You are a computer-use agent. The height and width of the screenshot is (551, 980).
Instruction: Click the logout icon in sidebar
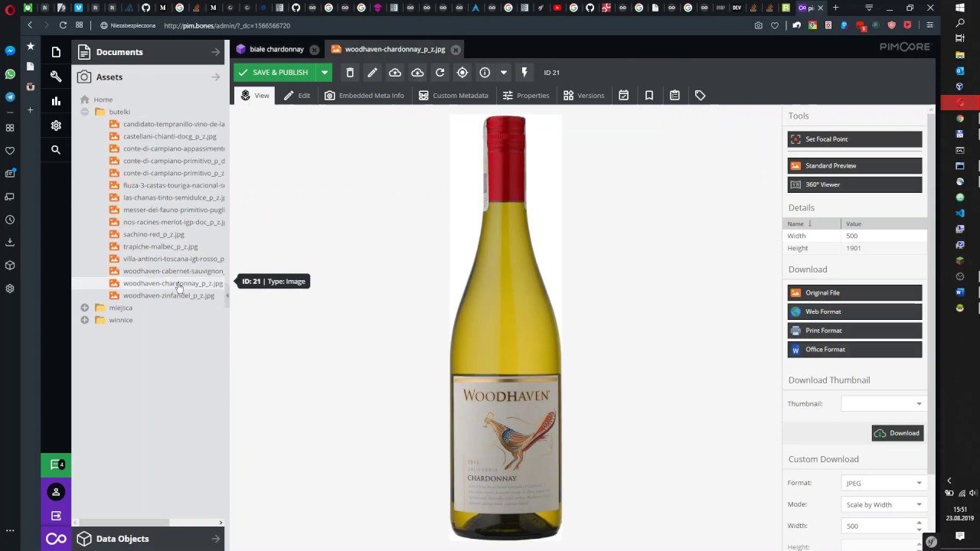[x=56, y=516]
